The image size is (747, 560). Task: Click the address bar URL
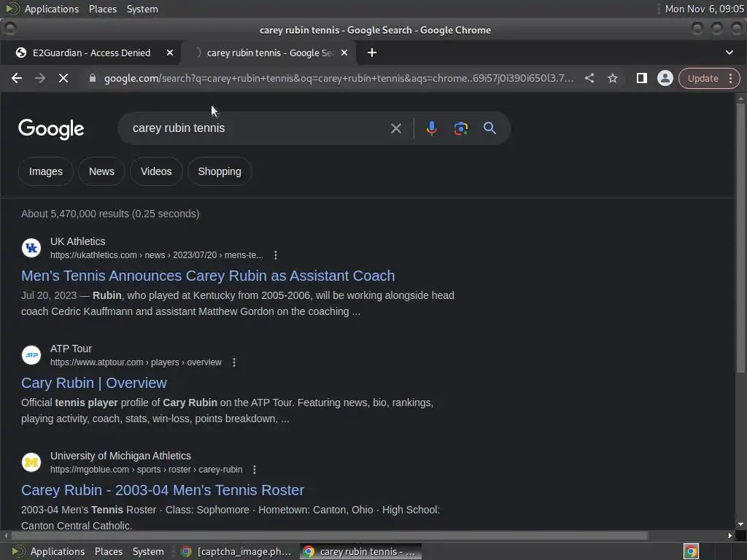coord(338,78)
